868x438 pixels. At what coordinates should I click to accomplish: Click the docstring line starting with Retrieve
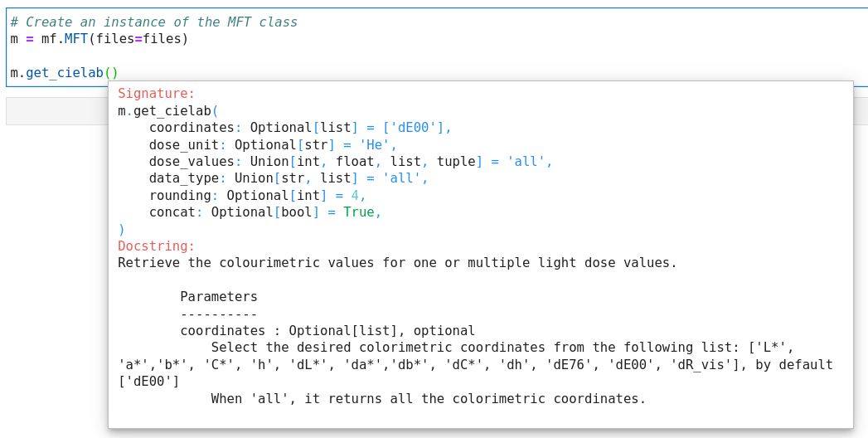click(x=397, y=263)
